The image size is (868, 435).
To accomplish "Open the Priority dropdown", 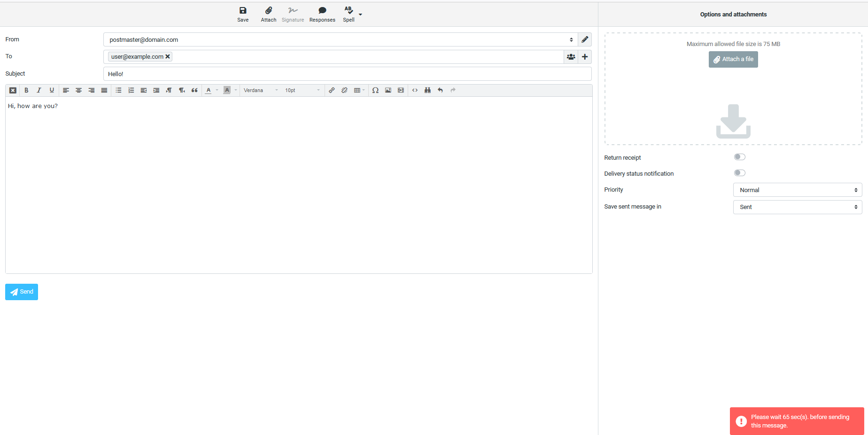I will coord(797,190).
